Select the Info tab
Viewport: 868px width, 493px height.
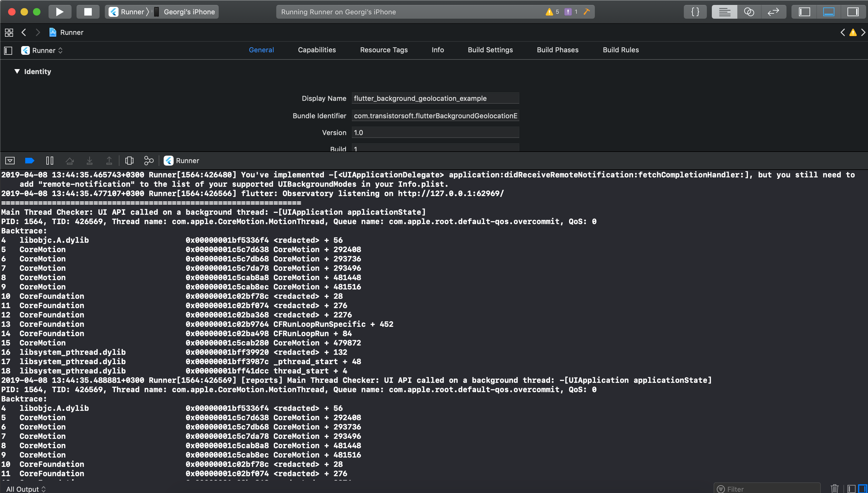coord(437,50)
